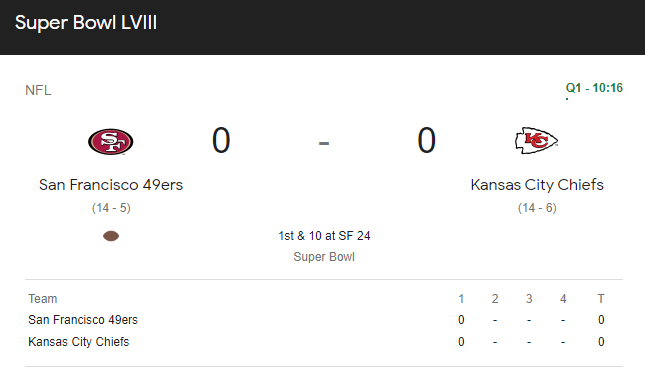Click the Kansas City Chiefs arrowhead logo

click(536, 141)
